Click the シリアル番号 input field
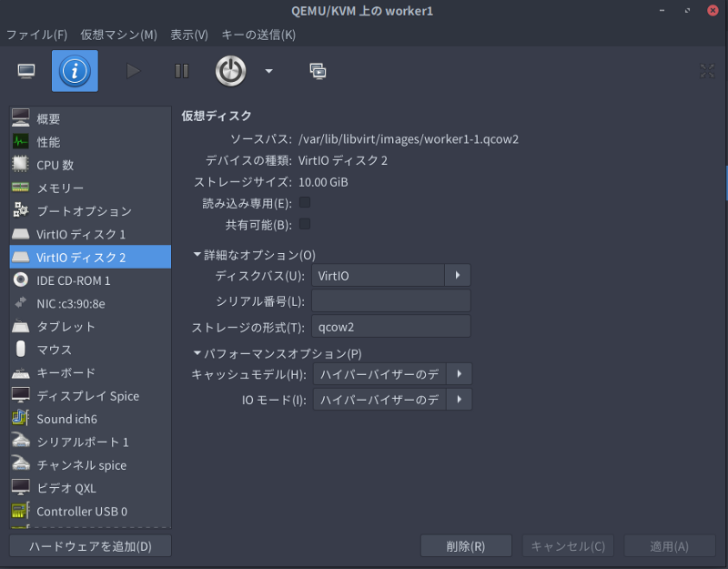 pos(391,301)
